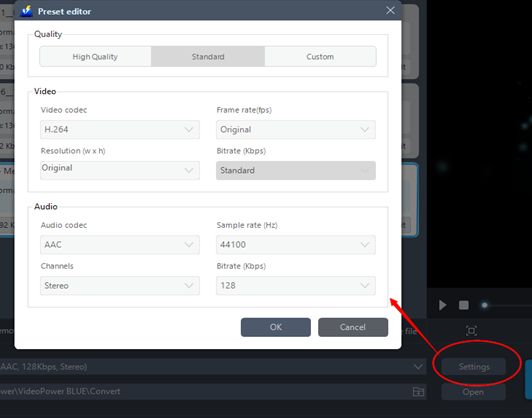Click the browse output folder icon
532x418 pixels.
point(418,392)
